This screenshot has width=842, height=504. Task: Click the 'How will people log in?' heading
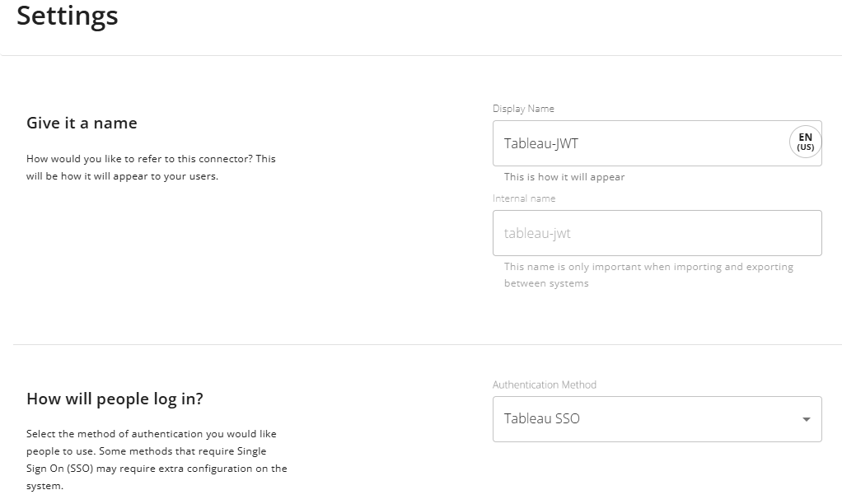click(x=115, y=399)
